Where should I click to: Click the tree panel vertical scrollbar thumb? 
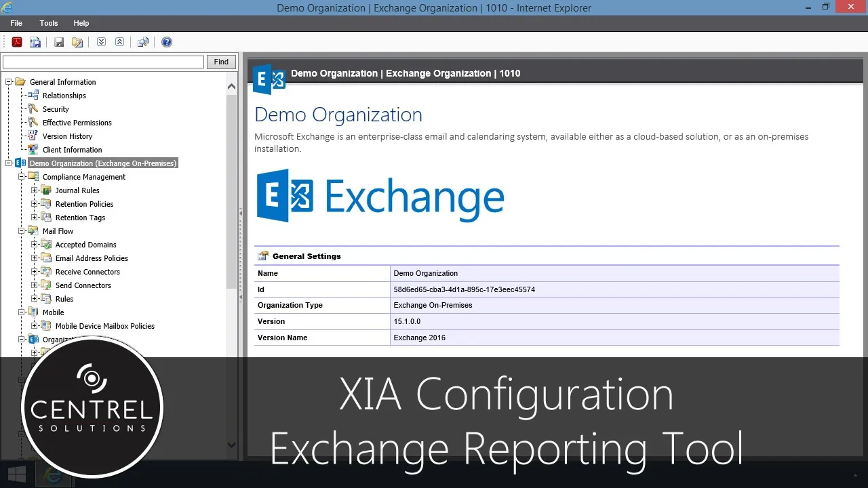pos(231,192)
